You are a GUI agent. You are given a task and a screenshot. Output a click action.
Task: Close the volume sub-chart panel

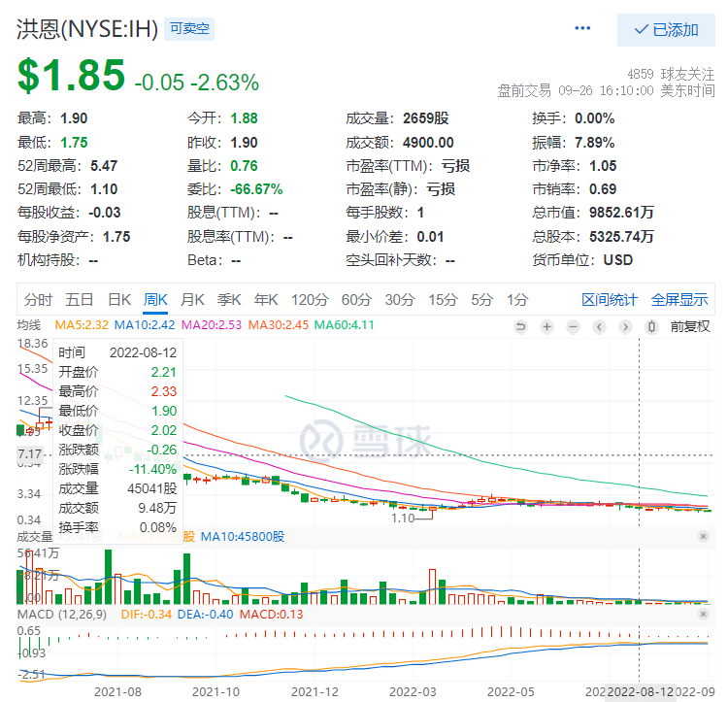click(703, 536)
